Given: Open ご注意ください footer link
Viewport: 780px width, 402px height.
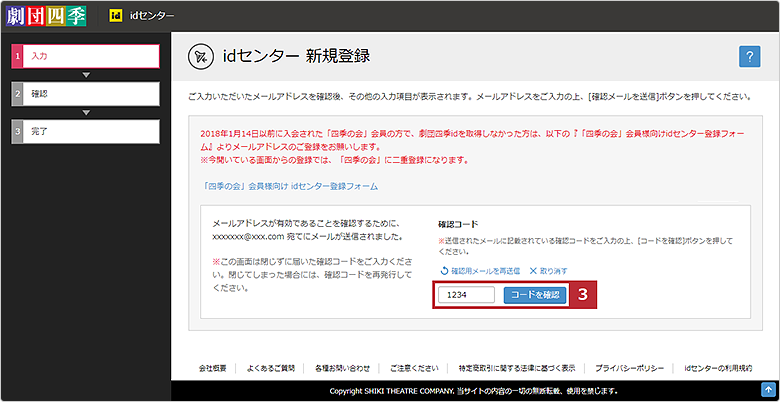Looking at the screenshot, I should tap(414, 368).
